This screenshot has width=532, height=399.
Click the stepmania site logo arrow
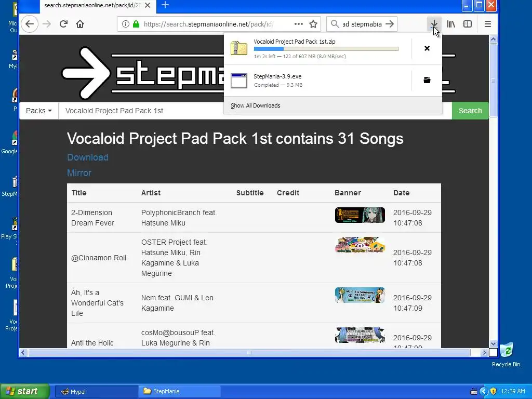coord(86,73)
